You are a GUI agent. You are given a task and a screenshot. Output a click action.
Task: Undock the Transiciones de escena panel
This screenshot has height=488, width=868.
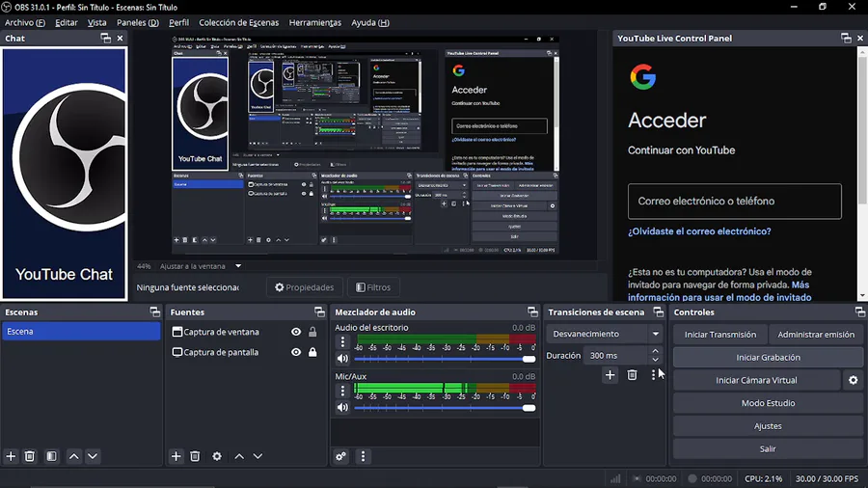(658, 312)
